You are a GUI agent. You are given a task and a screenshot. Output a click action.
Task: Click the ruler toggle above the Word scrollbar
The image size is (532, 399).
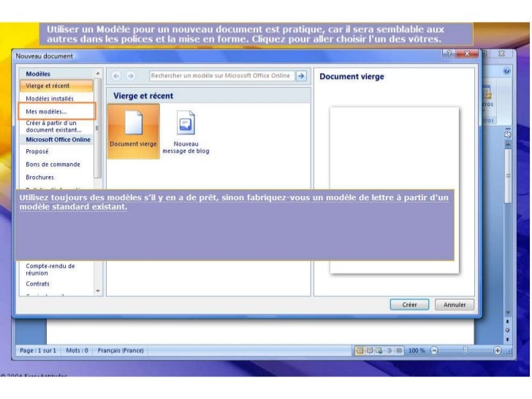pyautogui.click(x=508, y=133)
